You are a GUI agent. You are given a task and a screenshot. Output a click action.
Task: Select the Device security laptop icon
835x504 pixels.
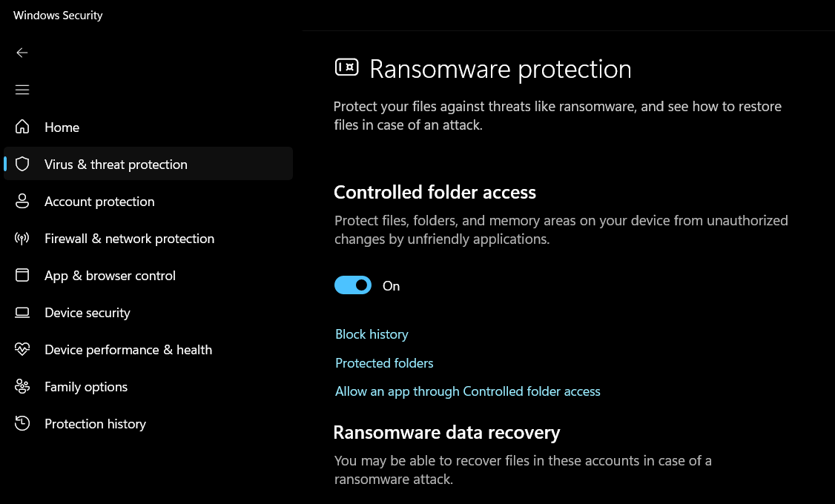(x=22, y=312)
